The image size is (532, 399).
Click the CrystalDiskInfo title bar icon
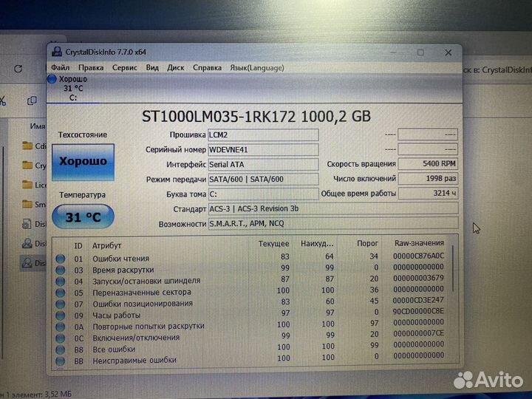(x=57, y=52)
